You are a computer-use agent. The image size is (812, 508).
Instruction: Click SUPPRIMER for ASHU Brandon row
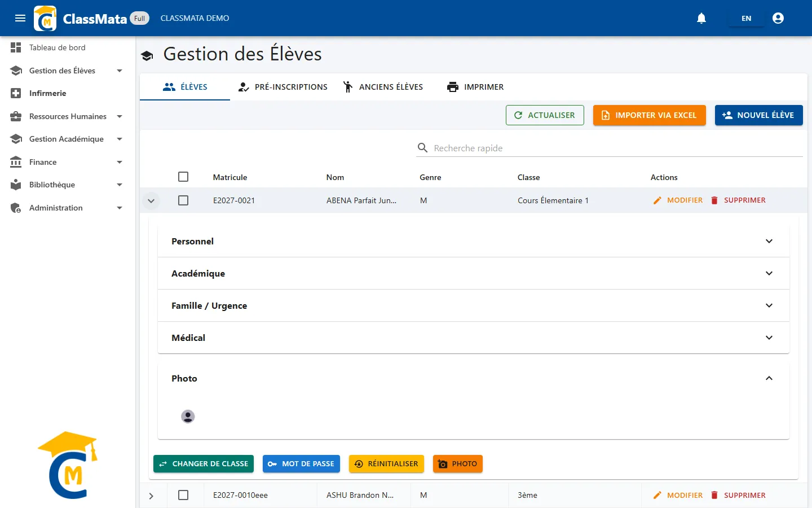coord(738,495)
